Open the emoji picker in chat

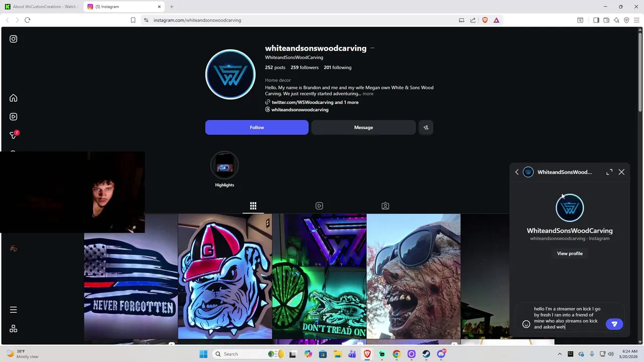(x=526, y=324)
